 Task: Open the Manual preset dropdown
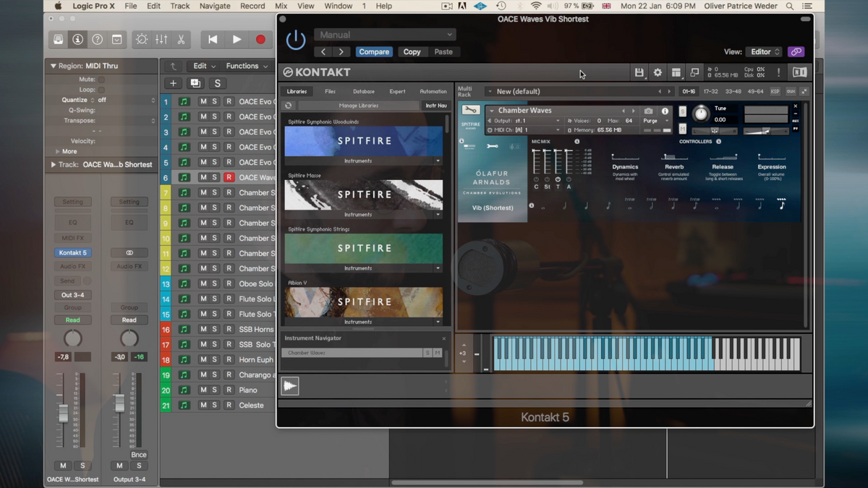pyautogui.click(x=385, y=34)
